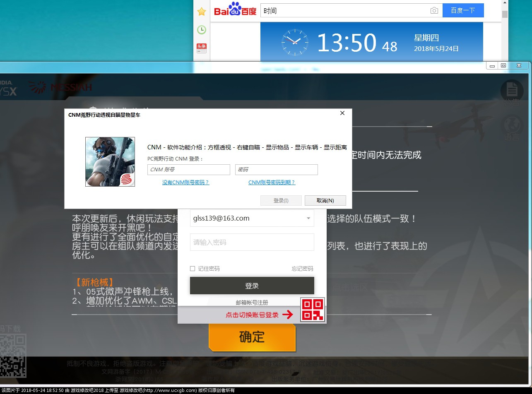Click the 2018年5月24日 date text
The width and height of the screenshot is (532, 394).
point(436,48)
